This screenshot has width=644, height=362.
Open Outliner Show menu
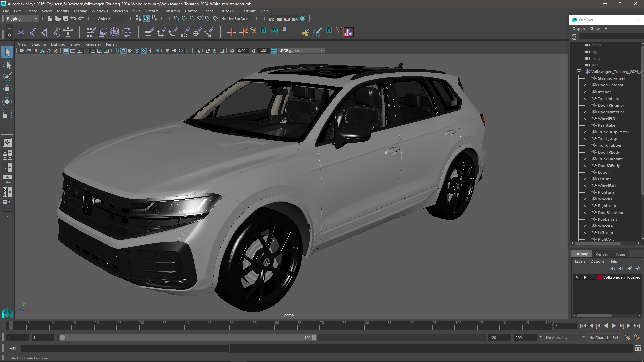point(595,29)
